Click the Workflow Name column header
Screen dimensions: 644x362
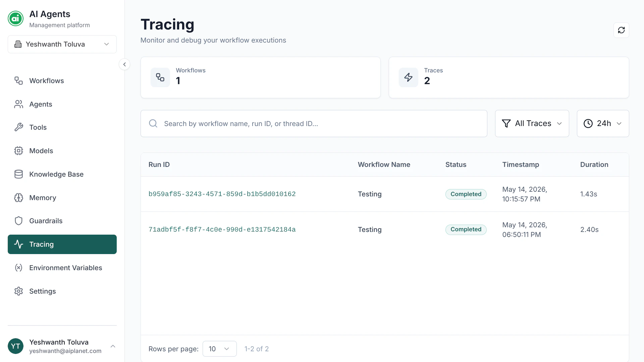pos(384,165)
